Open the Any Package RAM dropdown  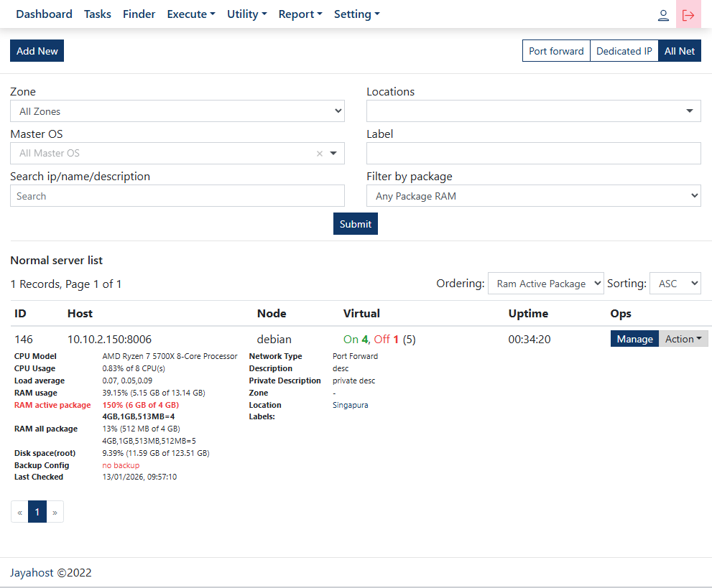533,195
